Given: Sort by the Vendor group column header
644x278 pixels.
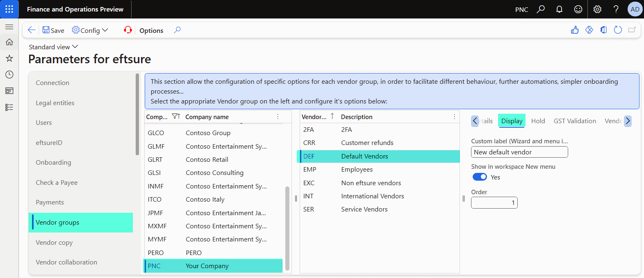Looking at the screenshot, I should click(314, 117).
